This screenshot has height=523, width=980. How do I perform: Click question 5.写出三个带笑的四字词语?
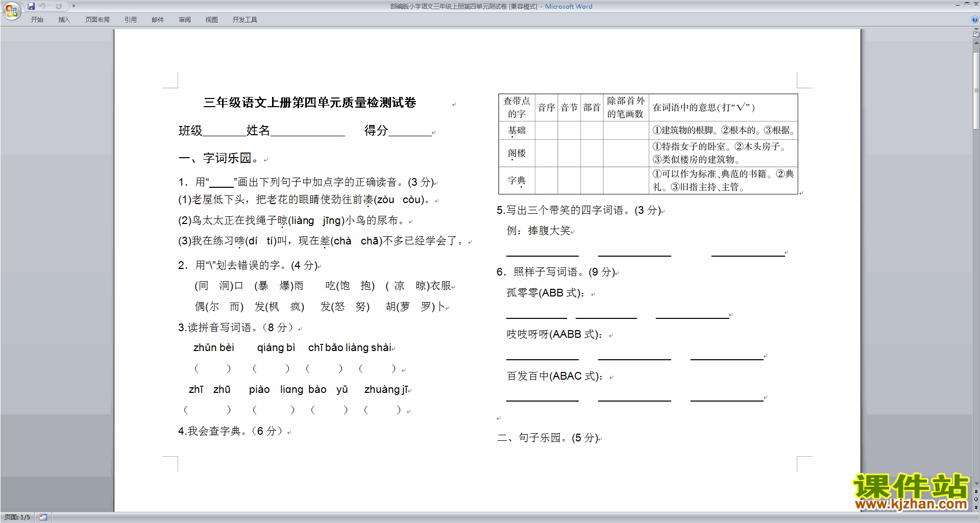[x=579, y=210]
